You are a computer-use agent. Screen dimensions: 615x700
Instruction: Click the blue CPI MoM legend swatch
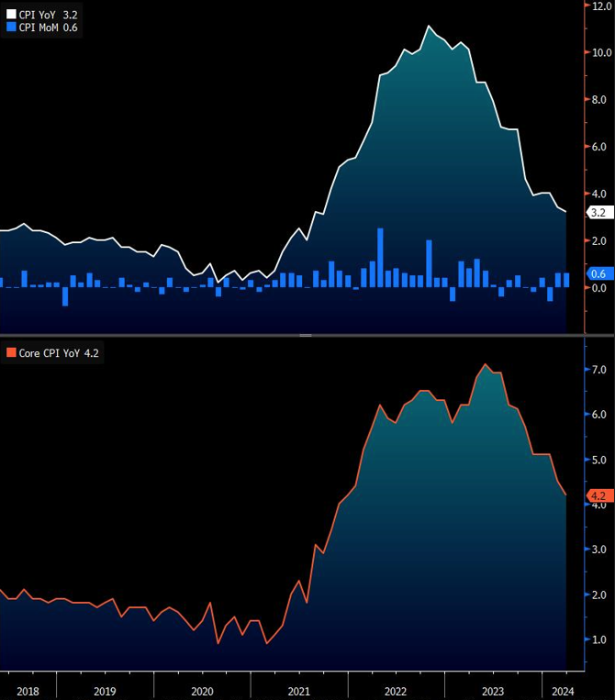(11, 28)
